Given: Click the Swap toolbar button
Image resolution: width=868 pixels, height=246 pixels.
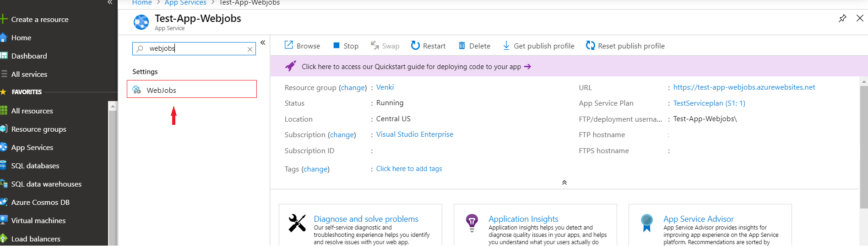Looking at the screenshot, I should point(385,46).
